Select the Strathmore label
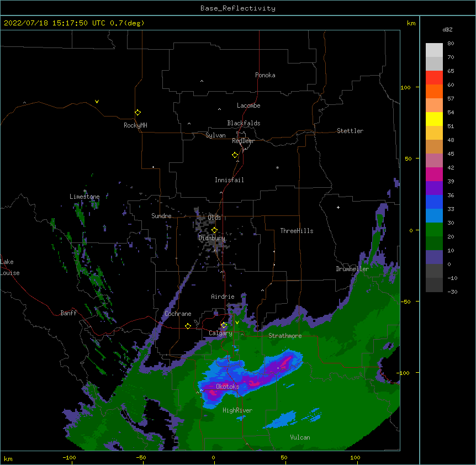 point(285,336)
